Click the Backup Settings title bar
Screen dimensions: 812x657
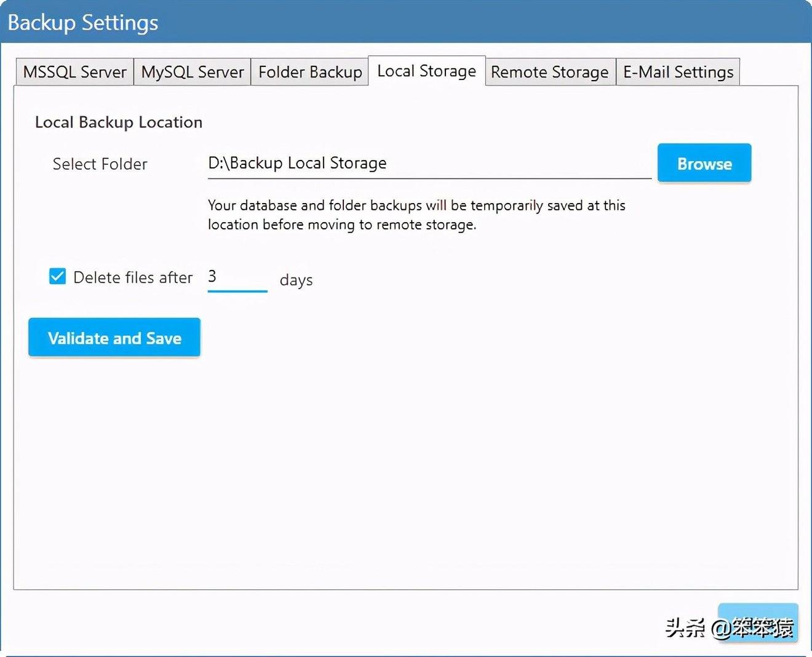[83, 22]
